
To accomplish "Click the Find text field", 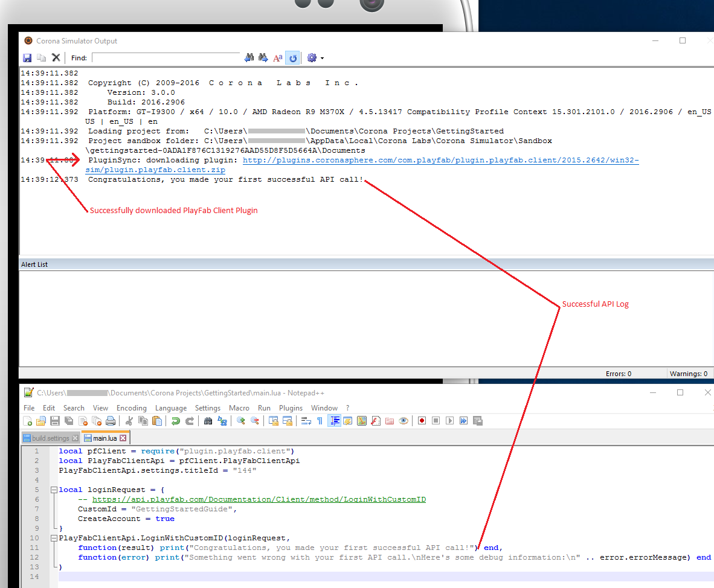I will (x=166, y=58).
